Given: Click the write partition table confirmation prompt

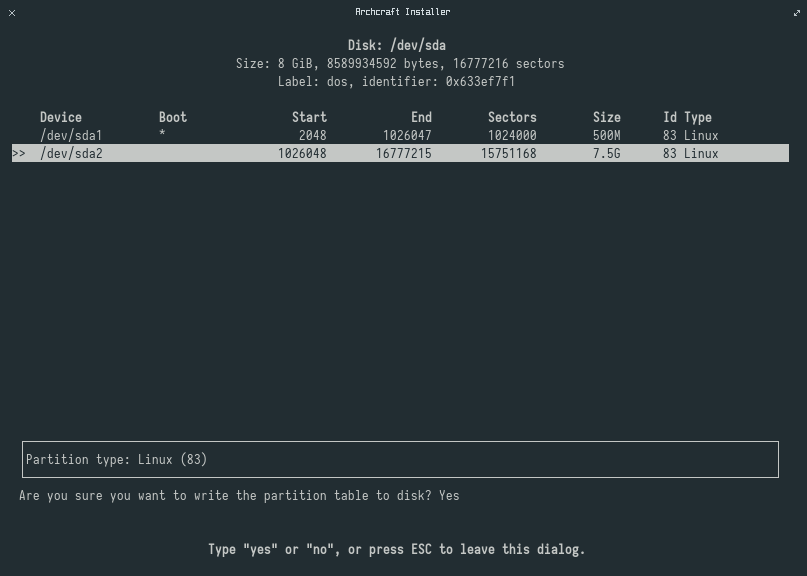Looking at the screenshot, I should coord(239,496).
